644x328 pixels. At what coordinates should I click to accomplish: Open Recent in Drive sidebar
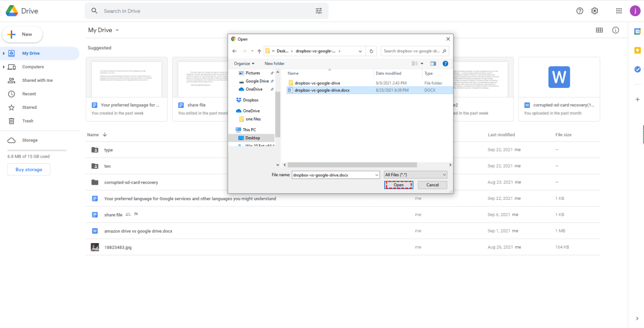pyautogui.click(x=29, y=94)
